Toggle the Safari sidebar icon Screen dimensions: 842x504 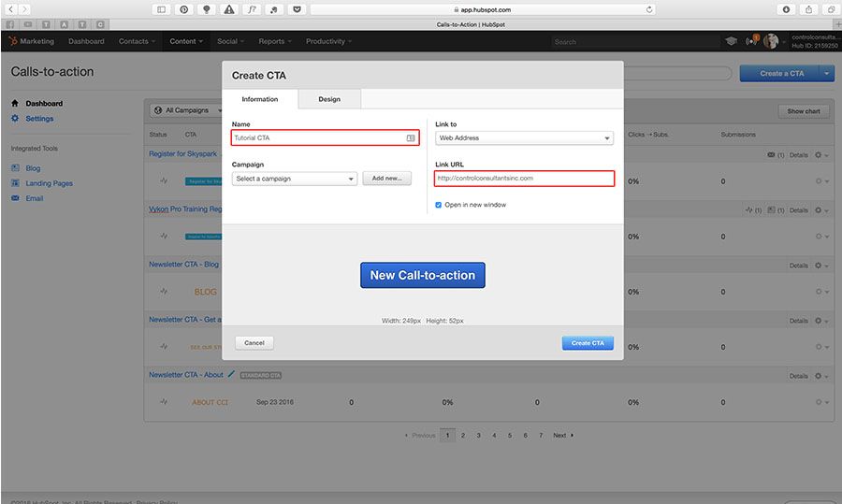161,9
